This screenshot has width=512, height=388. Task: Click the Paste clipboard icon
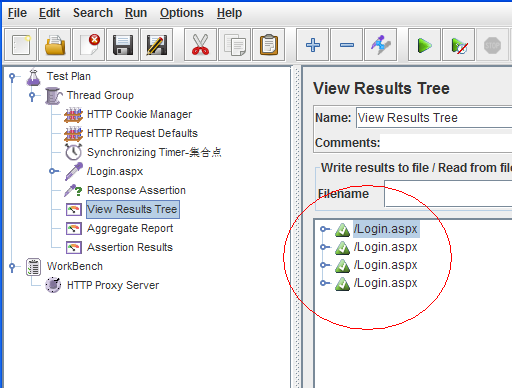[x=269, y=45]
